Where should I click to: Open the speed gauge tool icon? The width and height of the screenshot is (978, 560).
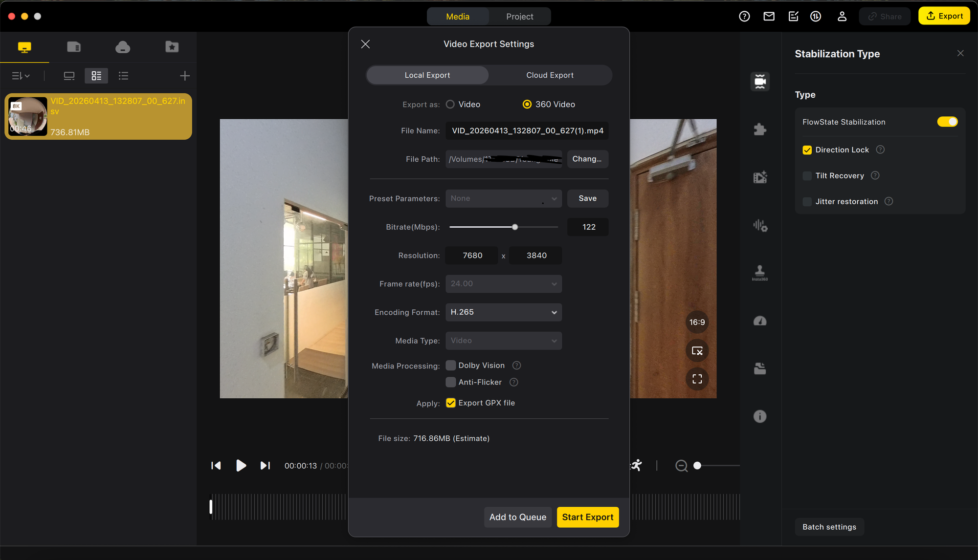tap(759, 321)
